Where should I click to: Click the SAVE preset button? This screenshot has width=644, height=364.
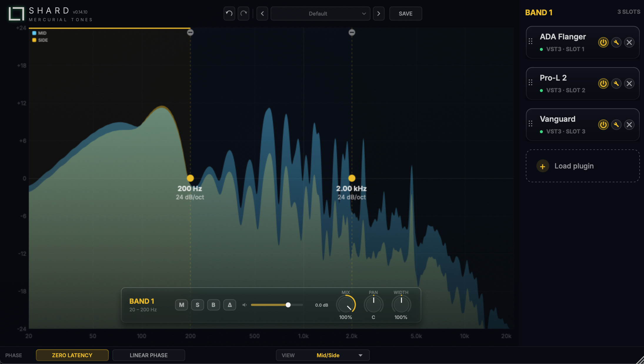406,14
